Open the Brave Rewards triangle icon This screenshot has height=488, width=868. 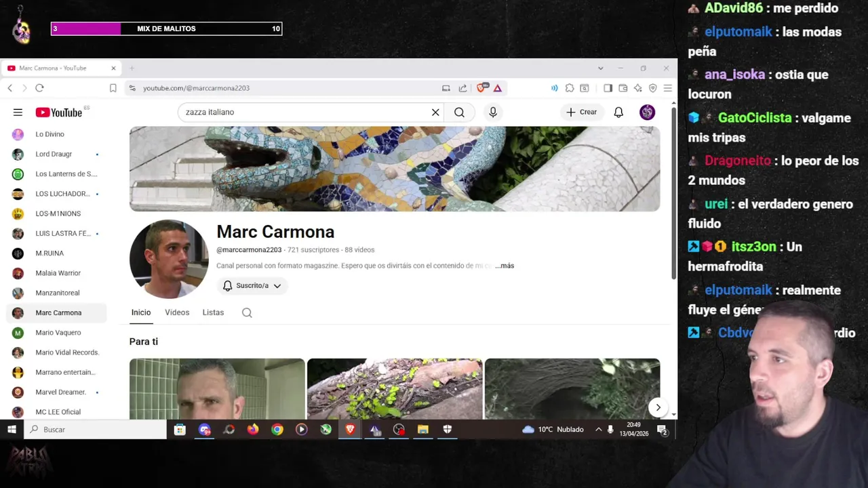(x=498, y=88)
